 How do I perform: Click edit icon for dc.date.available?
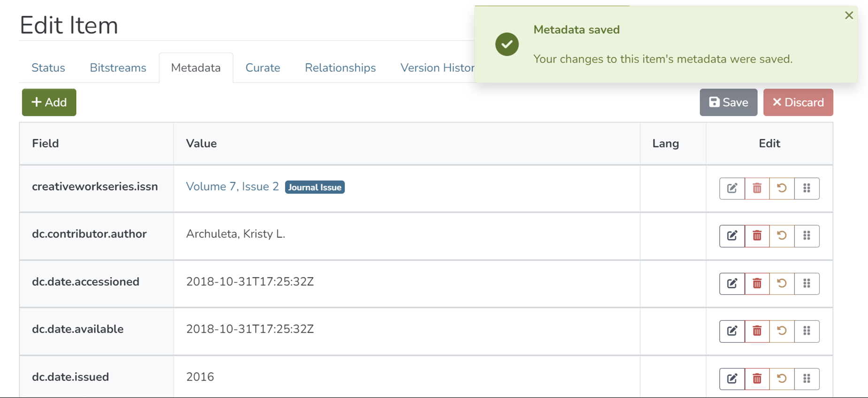tap(732, 331)
